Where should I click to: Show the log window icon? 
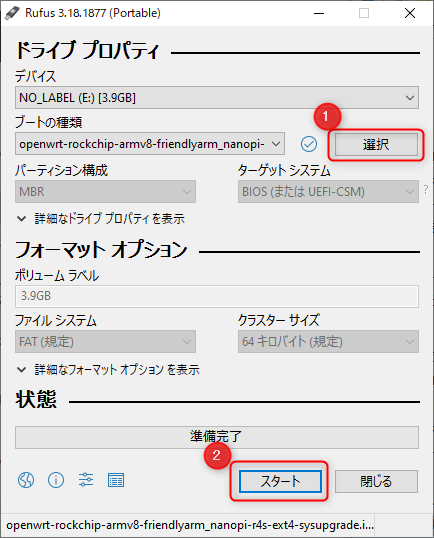click(116, 480)
